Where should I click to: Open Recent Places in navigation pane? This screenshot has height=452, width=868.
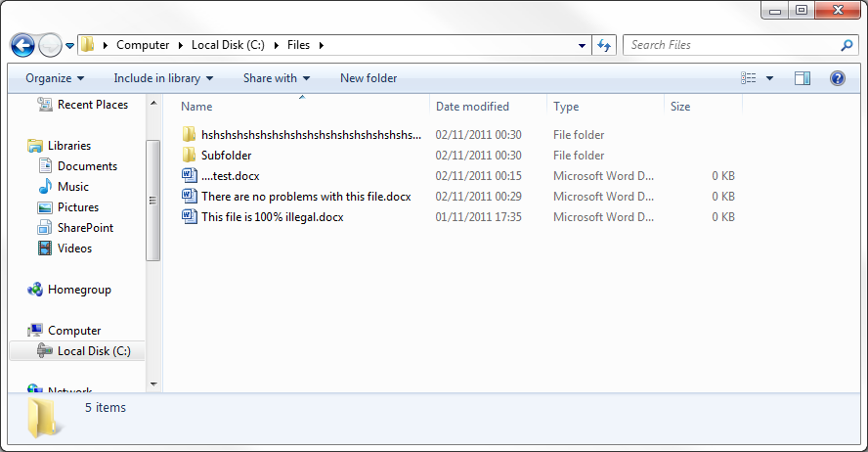pos(93,105)
